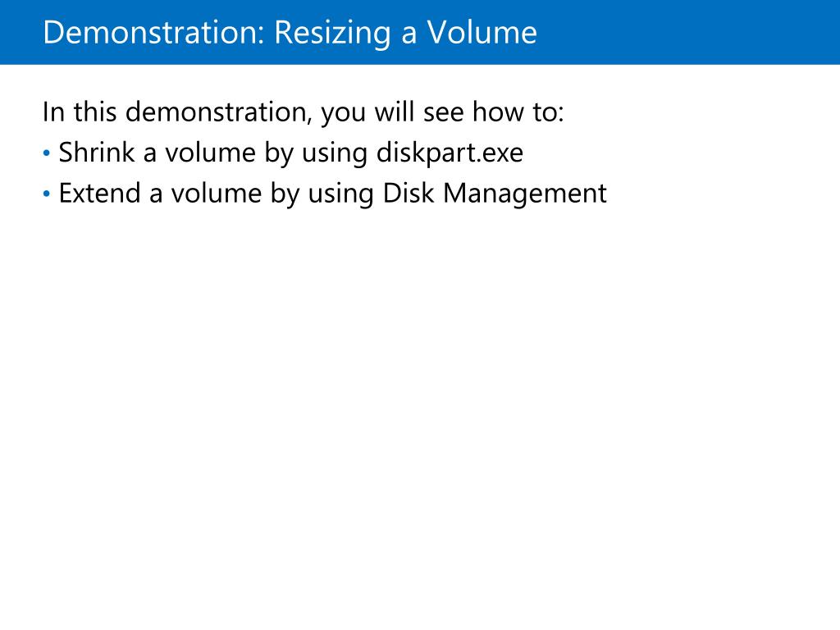The image size is (840, 630).
Task: Click the word 'Disk' in the second bullet
Action: pyautogui.click(x=409, y=193)
